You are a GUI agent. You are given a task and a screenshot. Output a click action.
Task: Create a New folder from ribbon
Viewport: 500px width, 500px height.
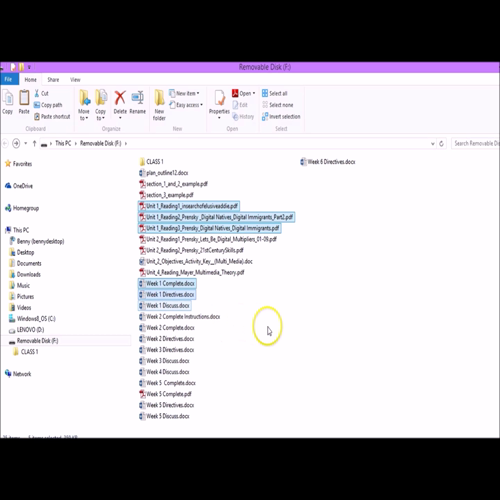click(159, 105)
